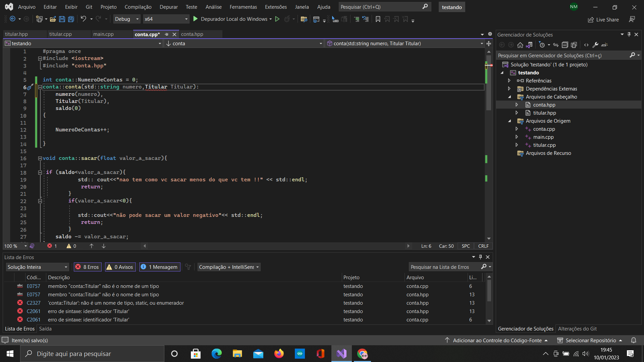Screen dimensions: 644x362
Task: Open the Ferramentas menu
Action: (x=243, y=7)
